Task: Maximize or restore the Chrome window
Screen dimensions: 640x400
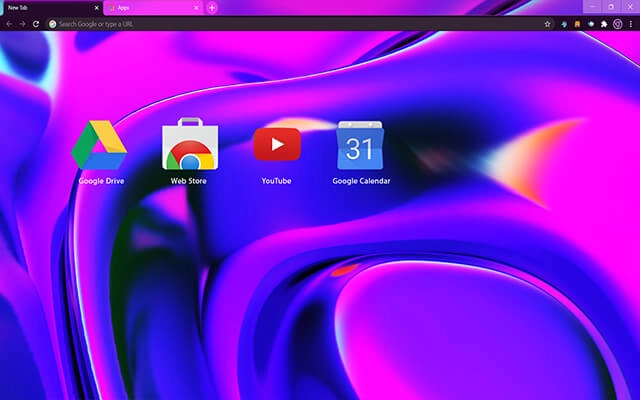Action: click(x=611, y=7)
